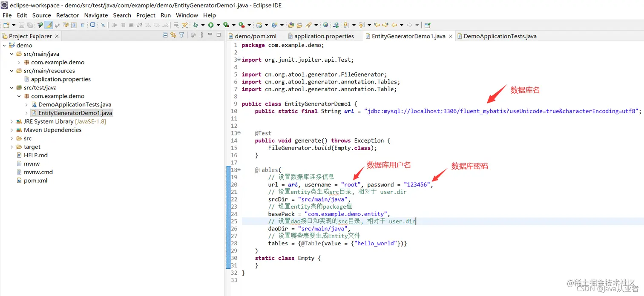Viewport: 644px width, 296px height.
Task: Click the Previous Annotation up arrow icon
Action: [362, 25]
